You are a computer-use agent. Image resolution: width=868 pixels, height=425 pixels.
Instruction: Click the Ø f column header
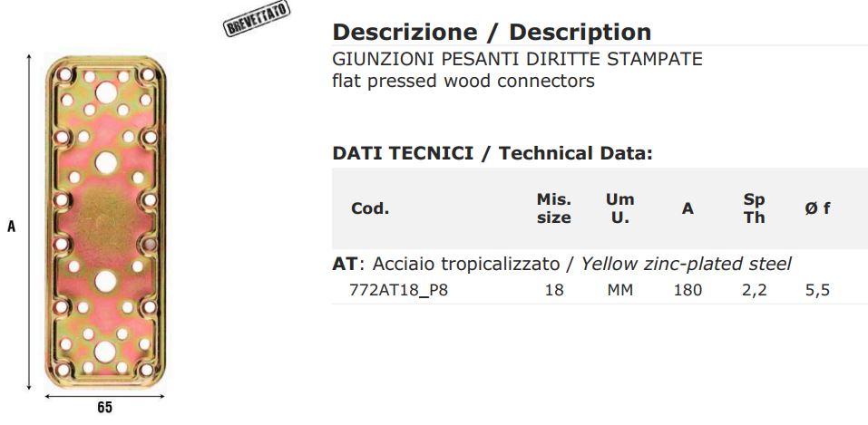816,208
